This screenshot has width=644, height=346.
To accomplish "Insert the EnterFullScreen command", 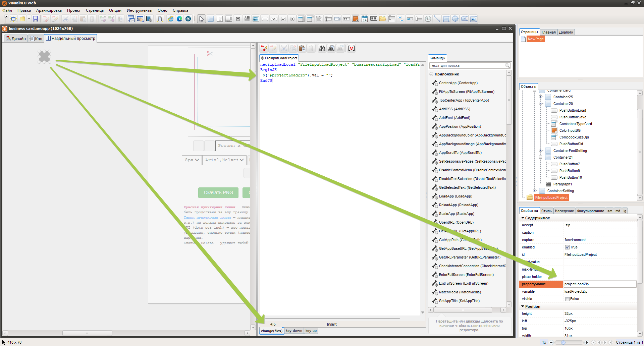I will click(x=466, y=275).
